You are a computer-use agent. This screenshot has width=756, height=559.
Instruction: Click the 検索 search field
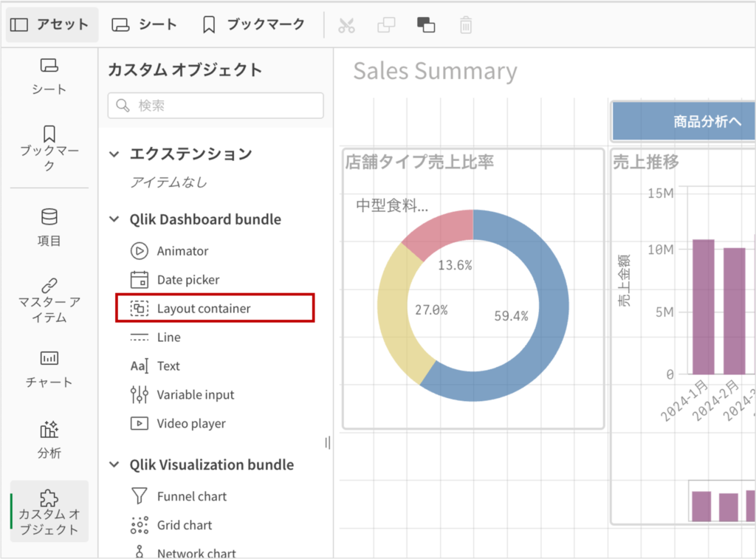216,106
